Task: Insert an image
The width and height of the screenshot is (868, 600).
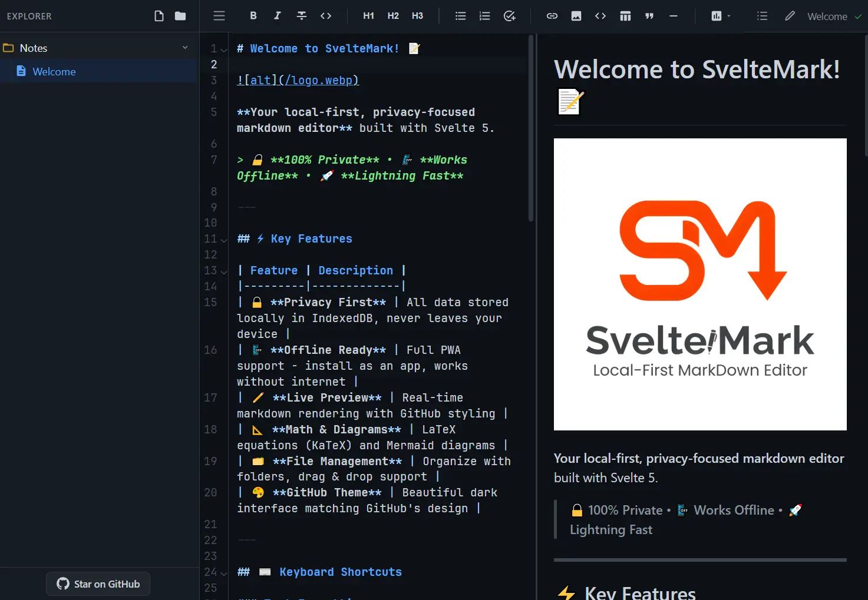Action: [576, 16]
